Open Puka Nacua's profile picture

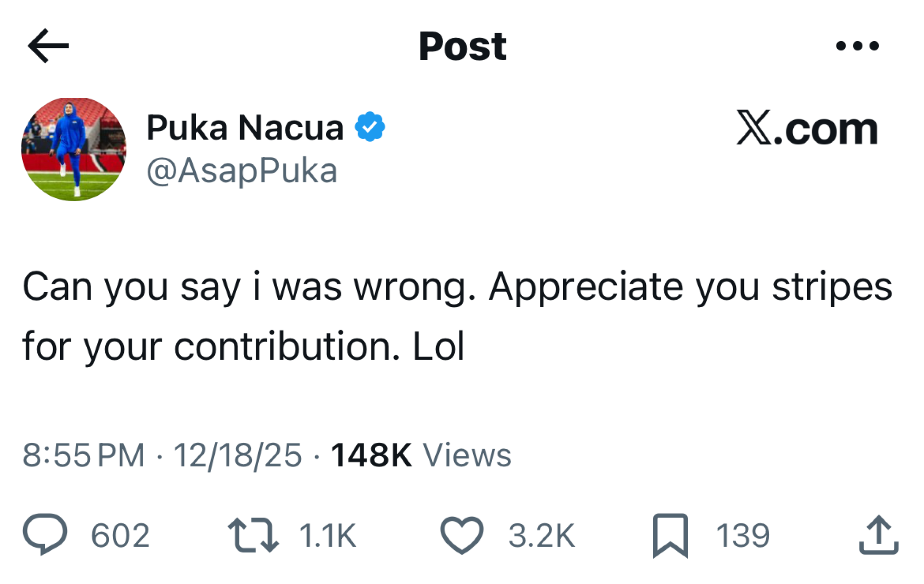pos(73,149)
